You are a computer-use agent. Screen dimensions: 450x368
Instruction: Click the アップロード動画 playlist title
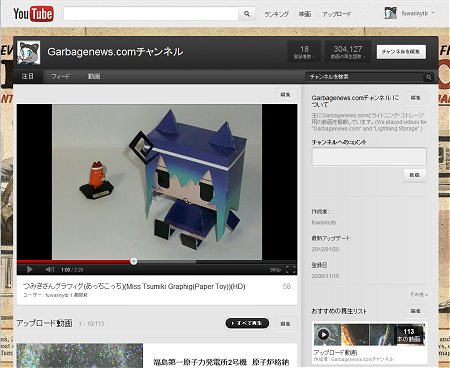point(335,352)
